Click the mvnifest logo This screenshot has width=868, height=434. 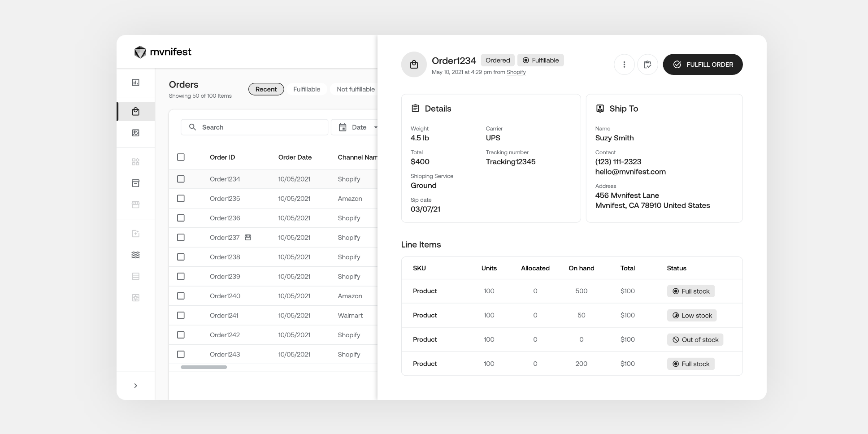(x=163, y=52)
